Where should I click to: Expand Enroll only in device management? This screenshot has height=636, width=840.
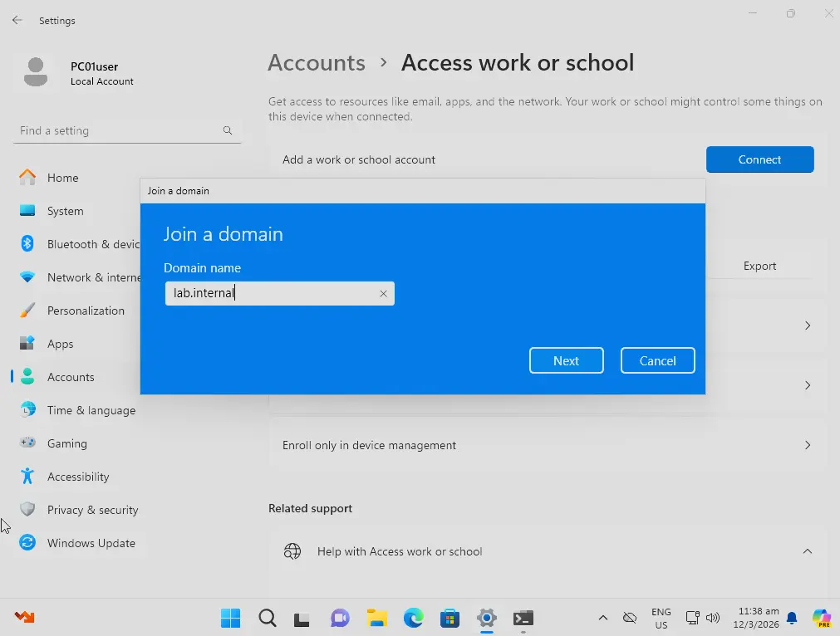pos(547,445)
